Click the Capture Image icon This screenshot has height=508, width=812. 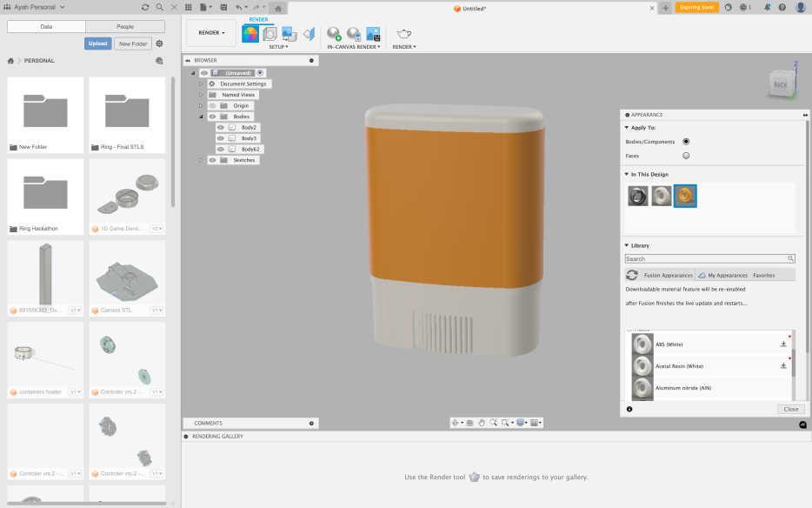(x=373, y=34)
